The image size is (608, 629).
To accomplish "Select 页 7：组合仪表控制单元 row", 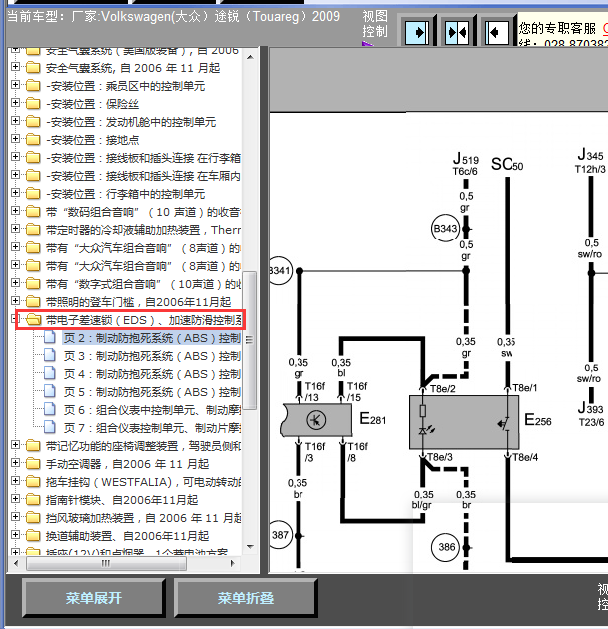I will (x=152, y=428).
